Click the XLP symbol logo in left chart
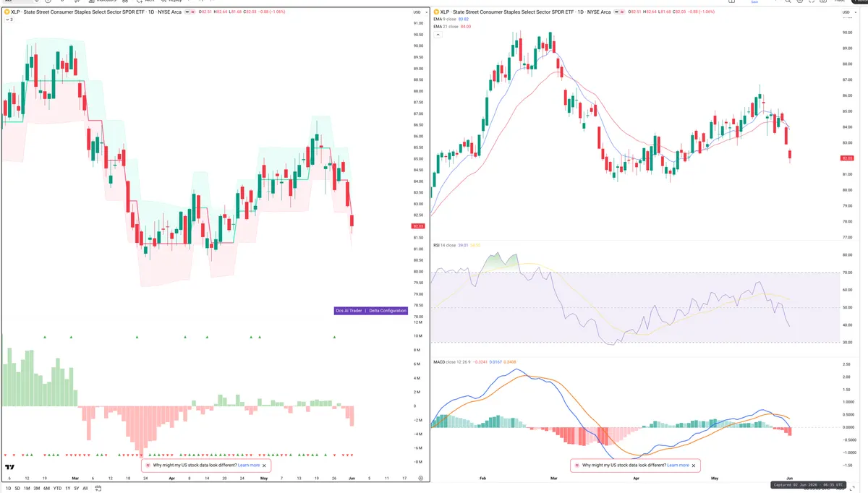This screenshot has width=868, height=493. coord(7,12)
